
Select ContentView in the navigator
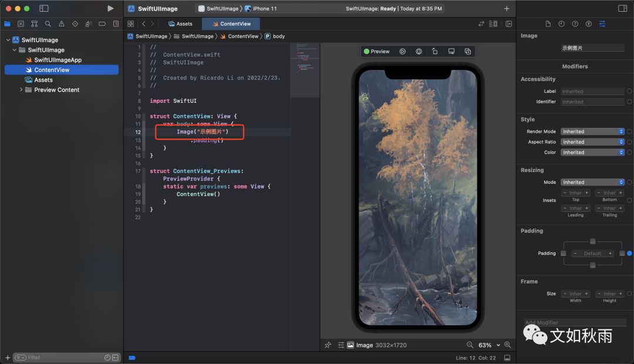62,70
